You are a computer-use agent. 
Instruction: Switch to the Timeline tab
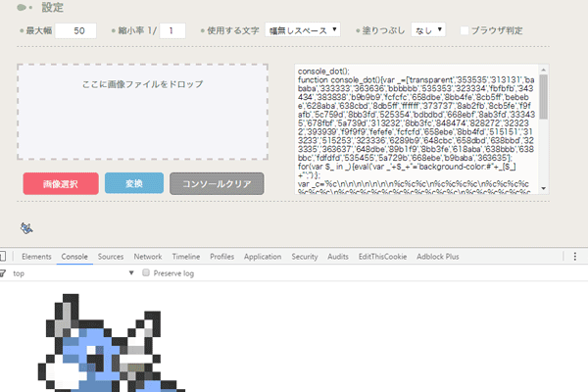(186, 257)
